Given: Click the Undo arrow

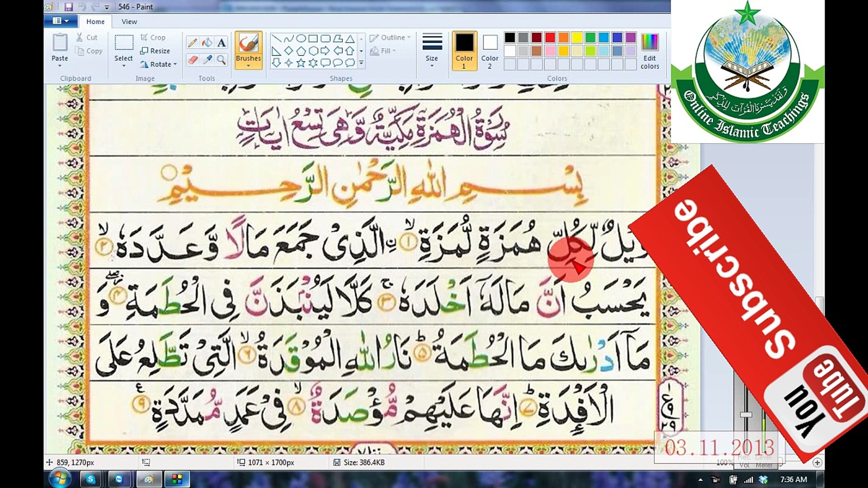Looking at the screenshot, I should click(82, 6).
